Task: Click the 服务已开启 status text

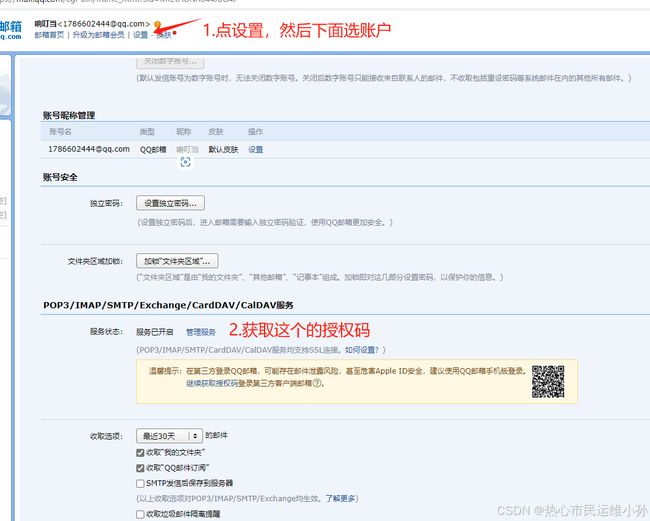Action: (x=155, y=332)
